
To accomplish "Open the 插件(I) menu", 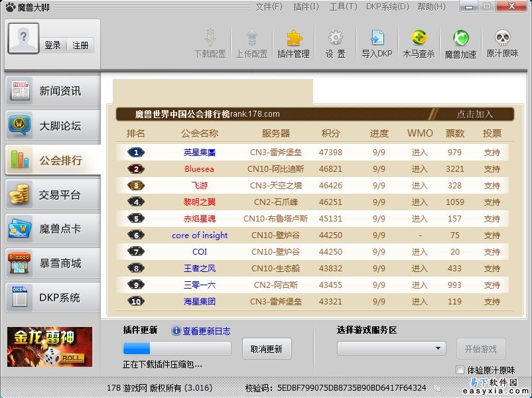I will coord(306,7).
